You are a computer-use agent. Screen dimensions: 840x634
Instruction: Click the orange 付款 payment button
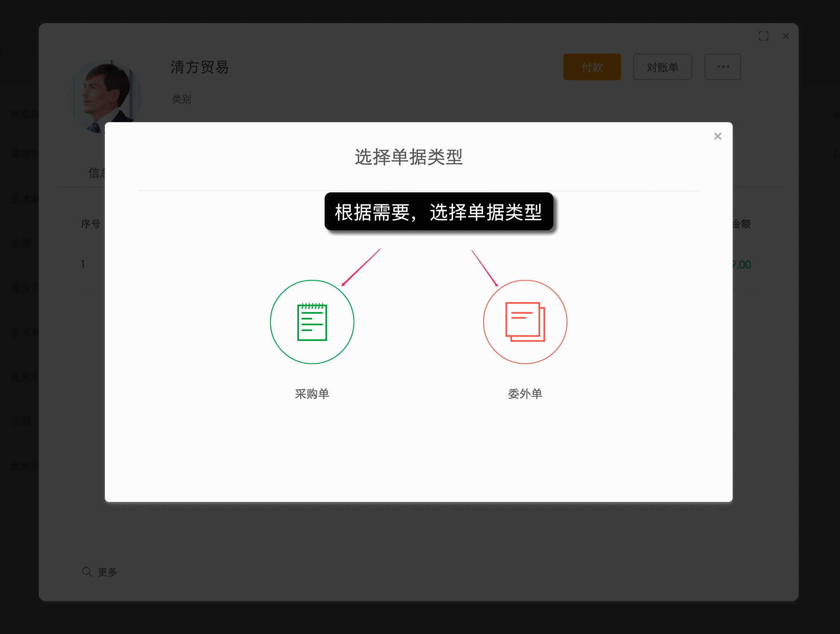[591, 66]
